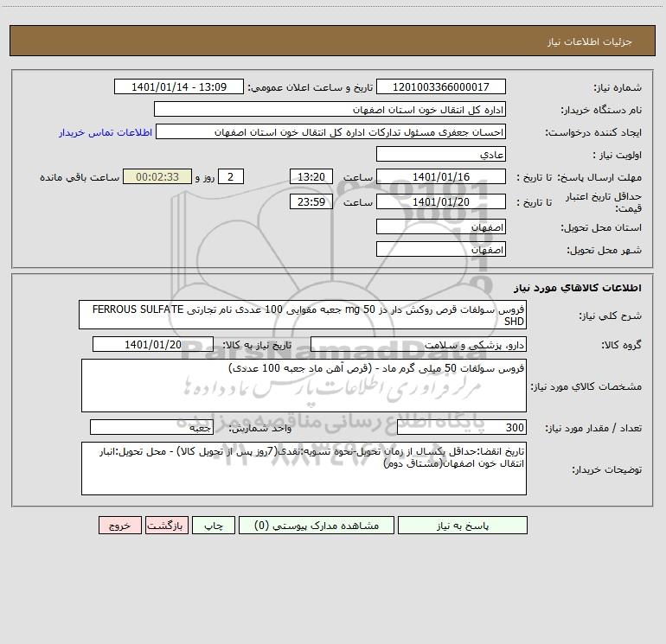This screenshot has width=666, height=644.
Task: Click the جزئیات اطلاعات نیاز header title
Action: click(590, 41)
